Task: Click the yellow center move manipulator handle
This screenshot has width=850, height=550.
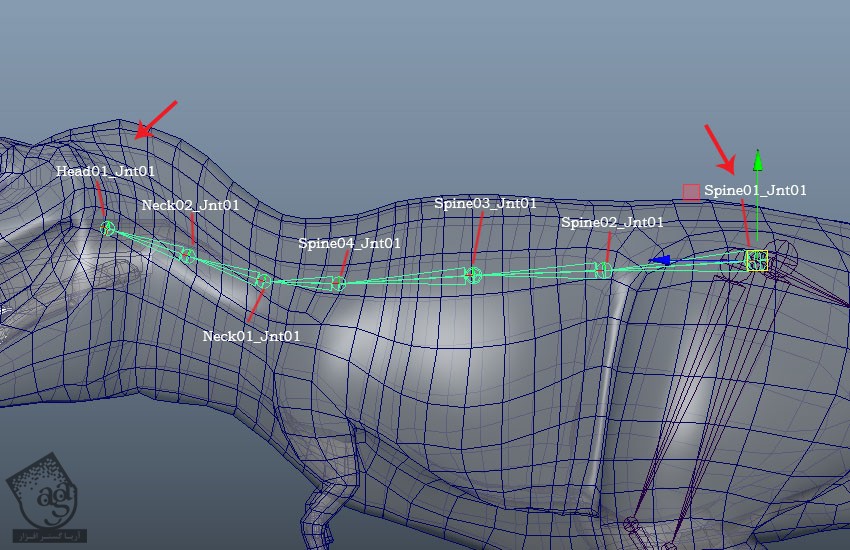Action: click(x=757, y=260)
